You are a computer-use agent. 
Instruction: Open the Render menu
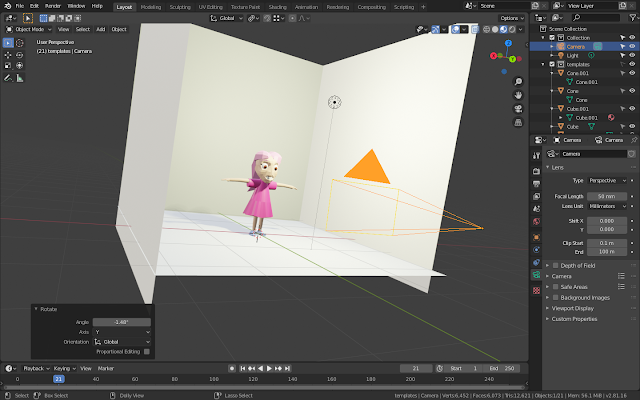click(53, 6)
